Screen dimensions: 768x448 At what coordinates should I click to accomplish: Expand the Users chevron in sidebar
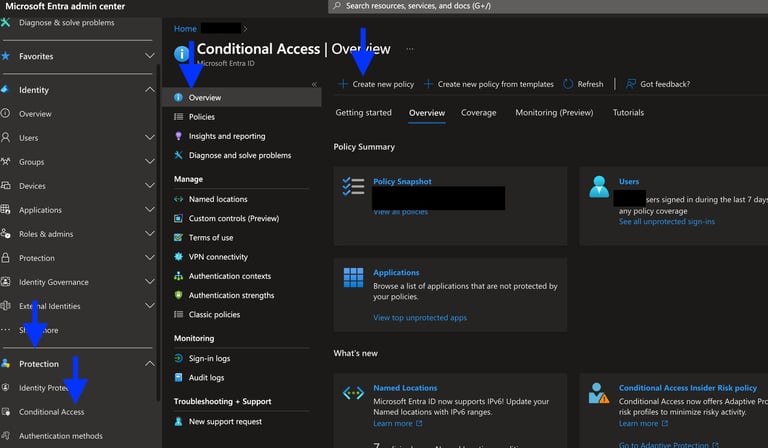(x=149, y=138)
